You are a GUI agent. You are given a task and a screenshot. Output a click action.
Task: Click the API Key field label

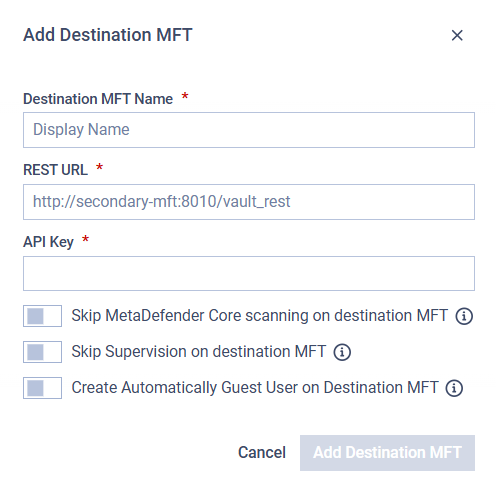[48, 242]
